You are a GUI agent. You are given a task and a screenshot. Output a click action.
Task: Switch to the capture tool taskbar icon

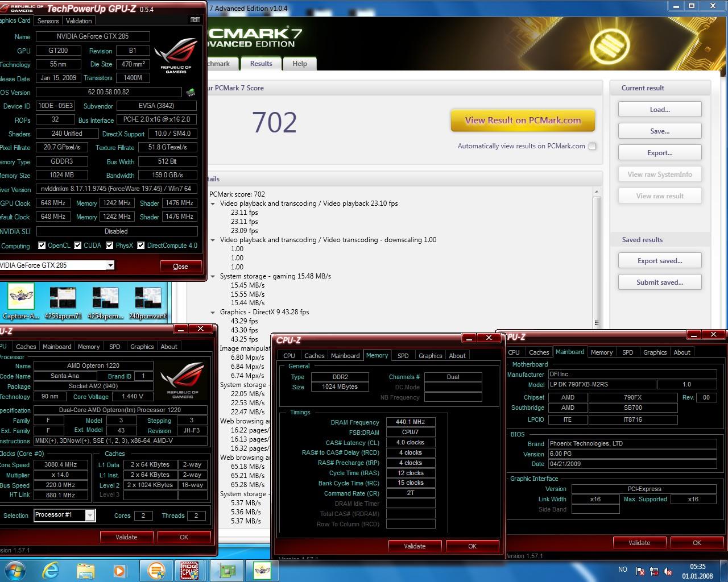[x=262, y=570]
